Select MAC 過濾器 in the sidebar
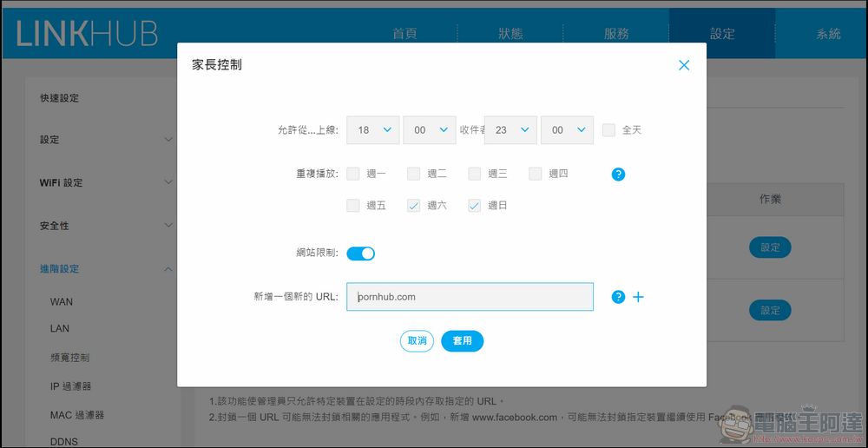The image size is (868, 448). [x=77, y=415]
